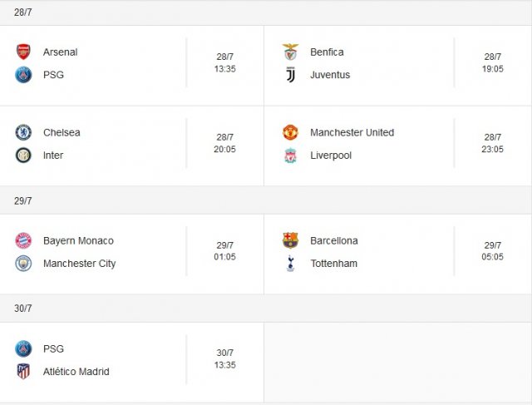Click the Arsenal club crest

pyautogui.click(x=23, y=52)
